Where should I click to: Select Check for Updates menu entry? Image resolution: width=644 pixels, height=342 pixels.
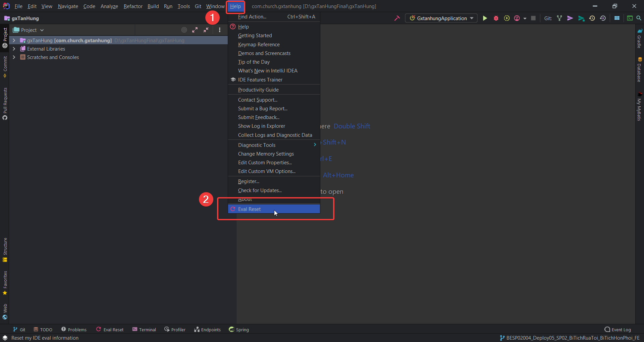[274, 190]
